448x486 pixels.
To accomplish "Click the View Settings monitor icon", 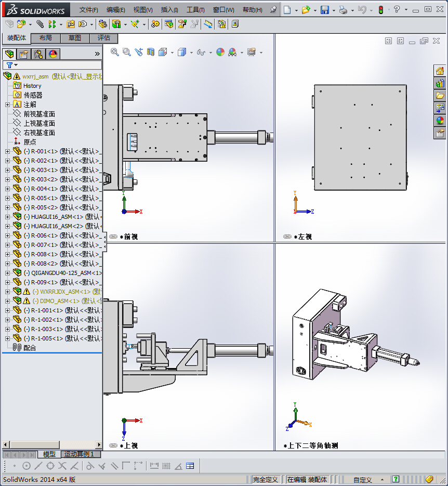I will 252,52.
